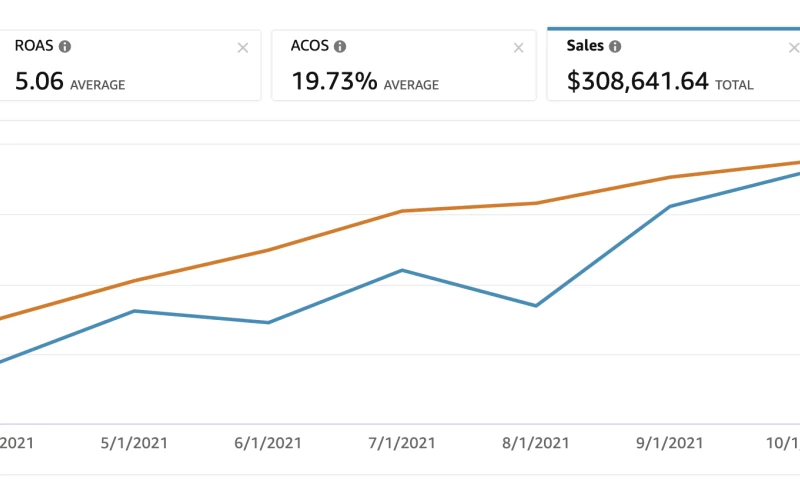Click blue line dip at 8/1/2021
Screen dimensions: 800x480
[536, 305]
